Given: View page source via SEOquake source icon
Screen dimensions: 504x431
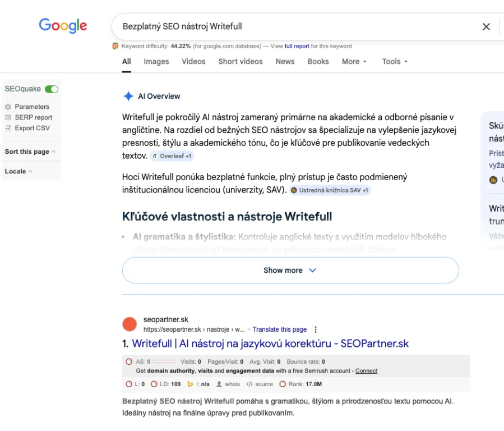Looking at the screenshot, I should pyautogui.click(x=249, y=384).
